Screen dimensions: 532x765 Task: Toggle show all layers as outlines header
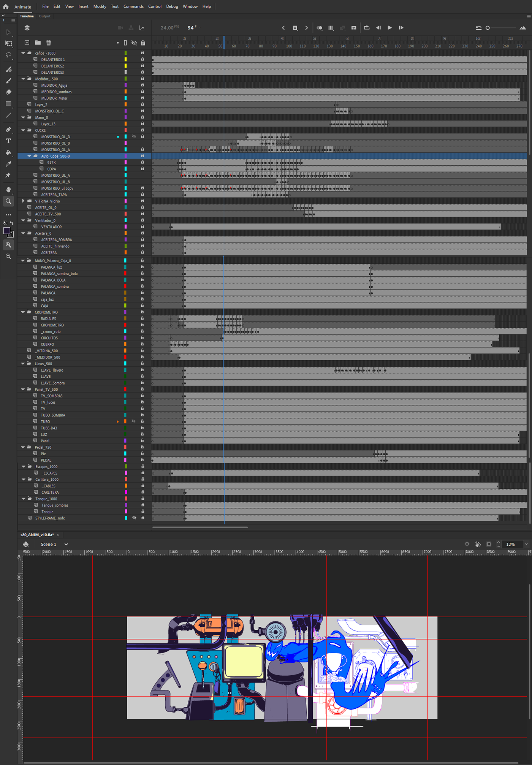click(125, 43)
